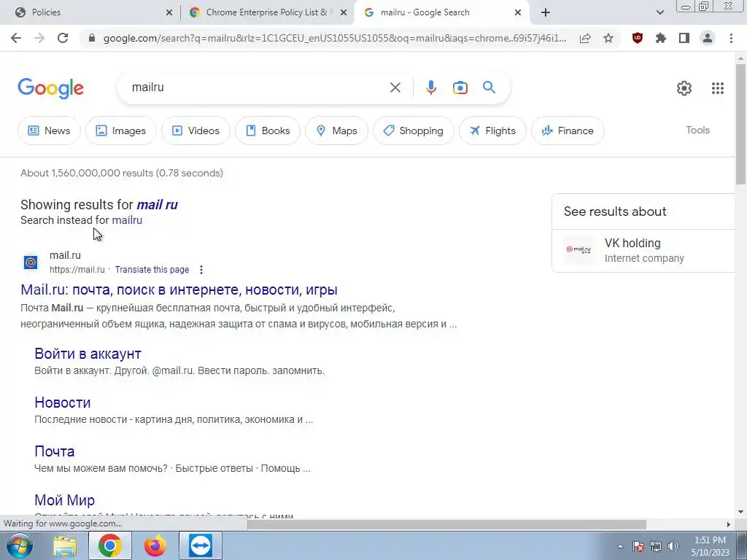Open the Google apps grid
This screenshot has height=560, width=747.
[x=718, y=88]
